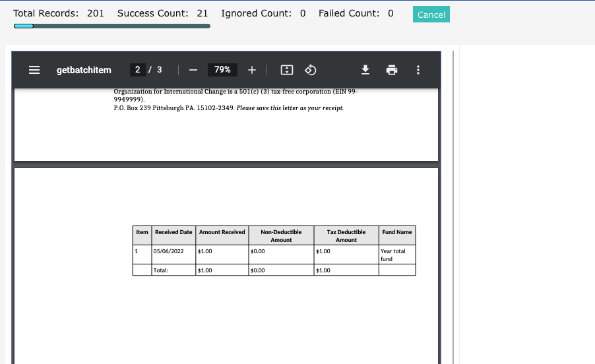Click the batch progress bar

112,26
